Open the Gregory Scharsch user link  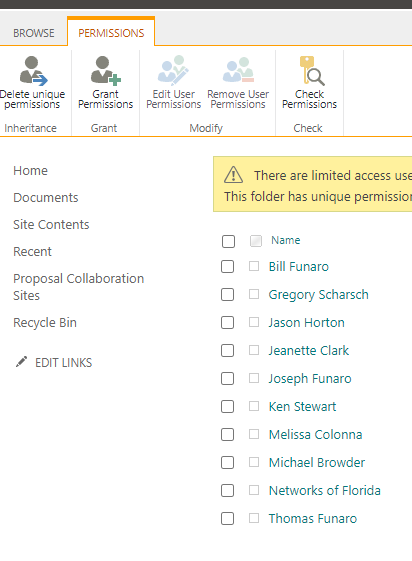(x=318, y=295)
